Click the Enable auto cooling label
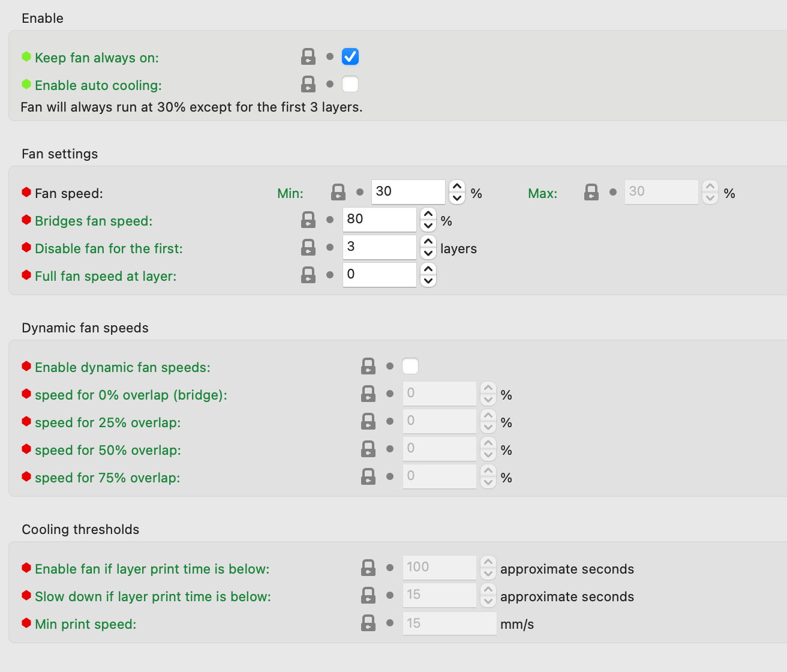 (98, 85)
